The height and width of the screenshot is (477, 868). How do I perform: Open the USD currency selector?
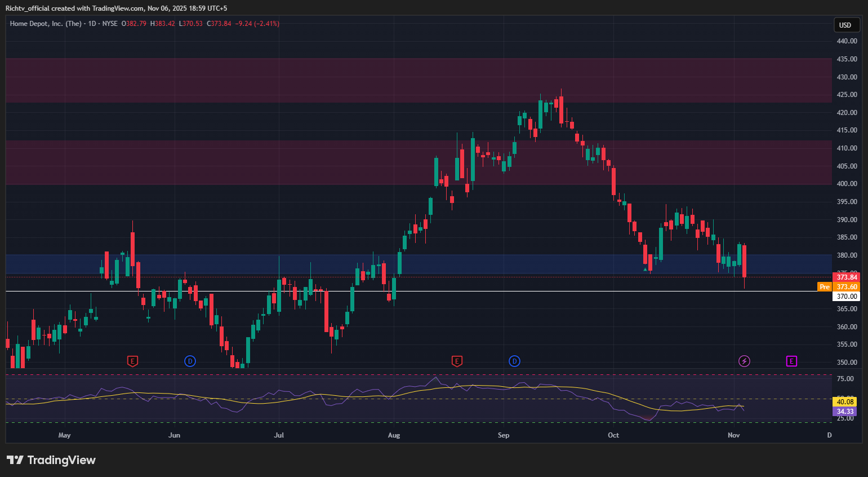[x=846, y=25]
